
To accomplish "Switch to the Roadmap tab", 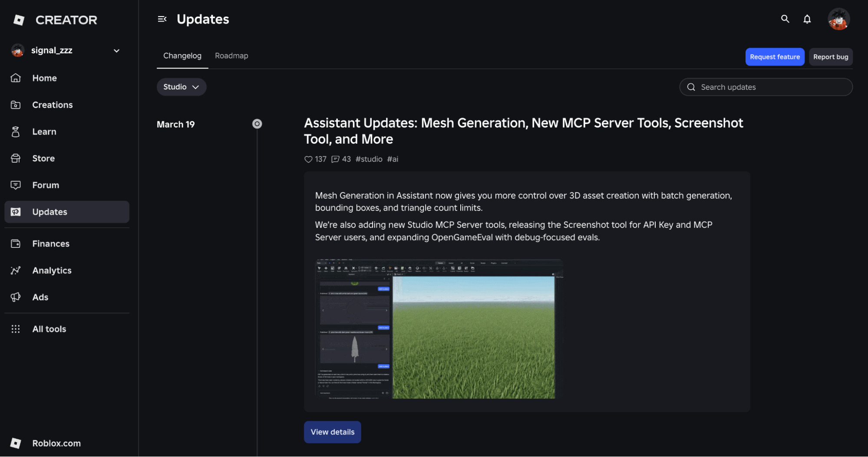I will (x=231, y=56).
